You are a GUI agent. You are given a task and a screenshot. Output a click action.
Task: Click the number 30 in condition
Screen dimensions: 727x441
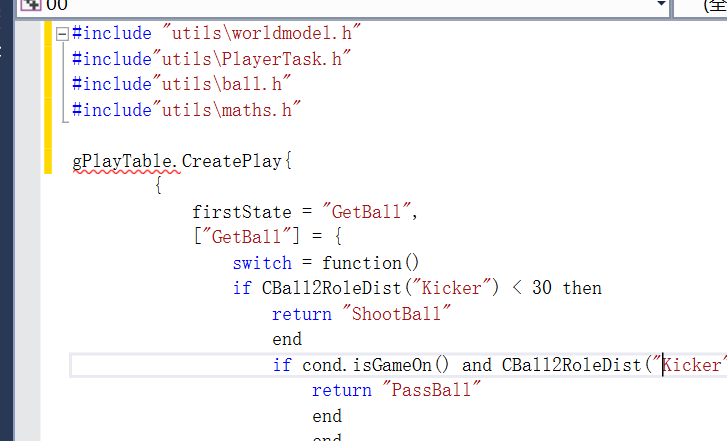542,288
